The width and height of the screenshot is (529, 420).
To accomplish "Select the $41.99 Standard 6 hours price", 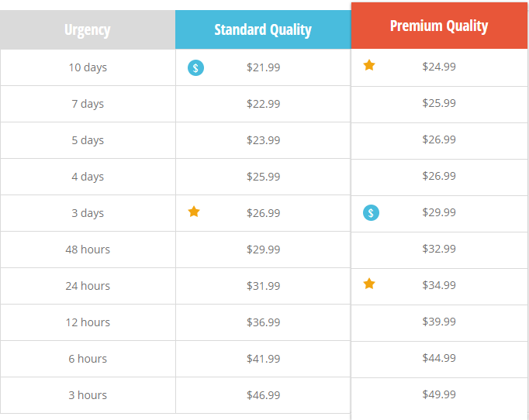I will point(263,359).
